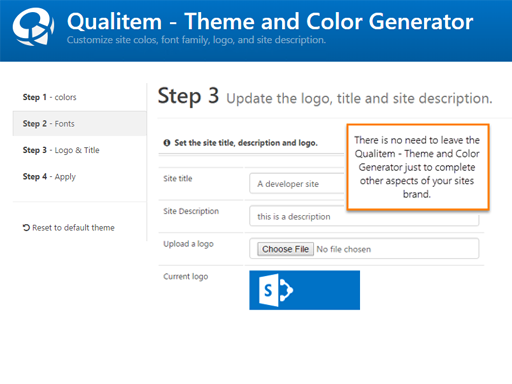The width and height of the screenshot is (512, 384).
Task: Click the Qualitem globe logo icon
Action: [x=33, y=26]
